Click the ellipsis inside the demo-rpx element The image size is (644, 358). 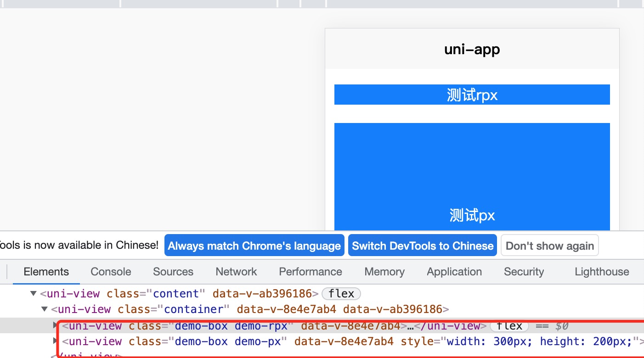pyautogui.click(x=411, y=326)
